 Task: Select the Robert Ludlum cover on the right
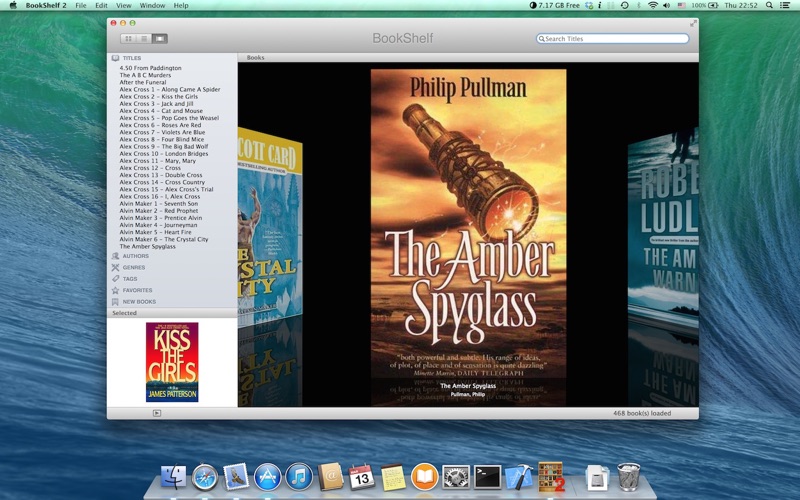point(663,227)
